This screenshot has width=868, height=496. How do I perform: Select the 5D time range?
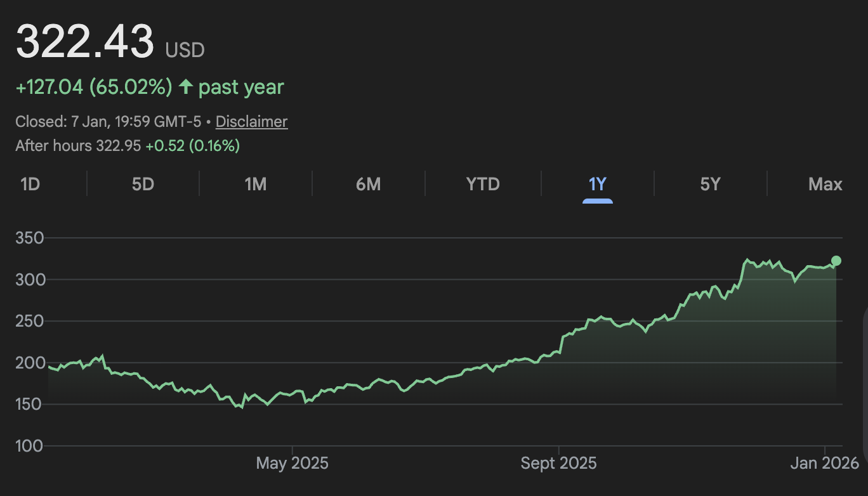142,184
